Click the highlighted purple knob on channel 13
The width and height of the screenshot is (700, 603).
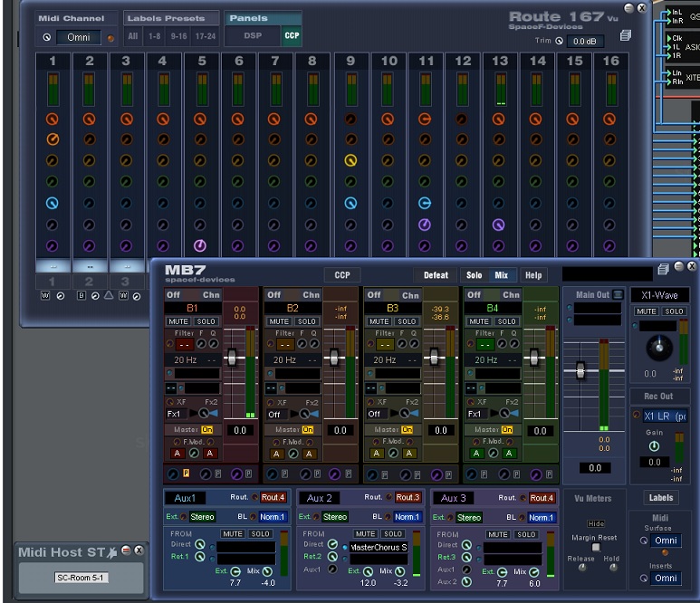(x=498, y=225)
